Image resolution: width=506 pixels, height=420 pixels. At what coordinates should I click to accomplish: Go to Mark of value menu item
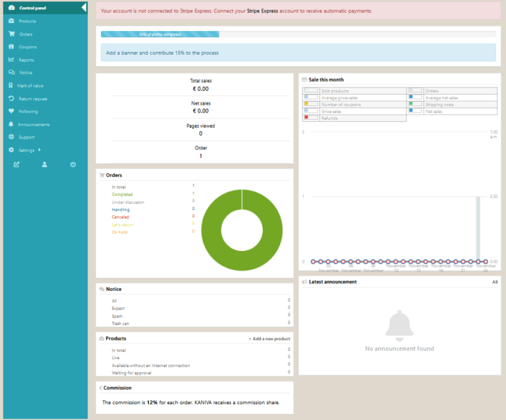pos(31,86)
